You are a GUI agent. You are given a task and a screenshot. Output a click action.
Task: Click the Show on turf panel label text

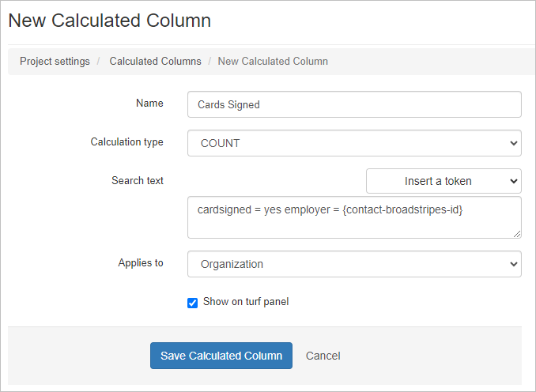pos(246,302)
